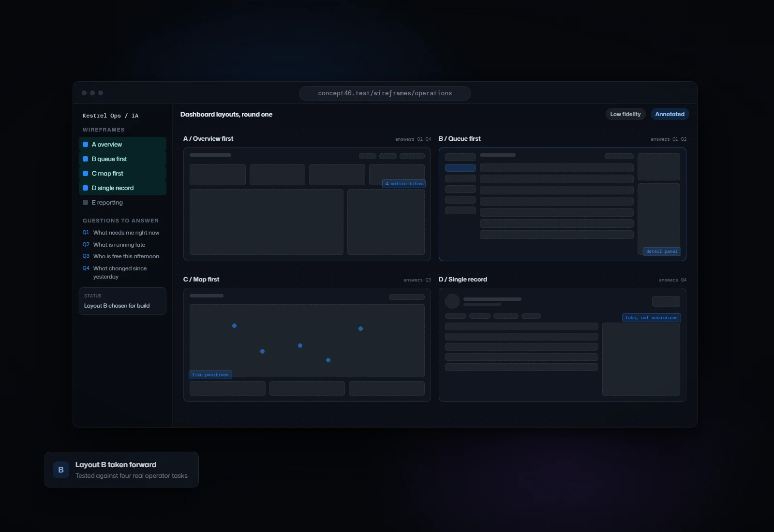
Task: Click the B badge icon in the toast
Action: [61, 470]
